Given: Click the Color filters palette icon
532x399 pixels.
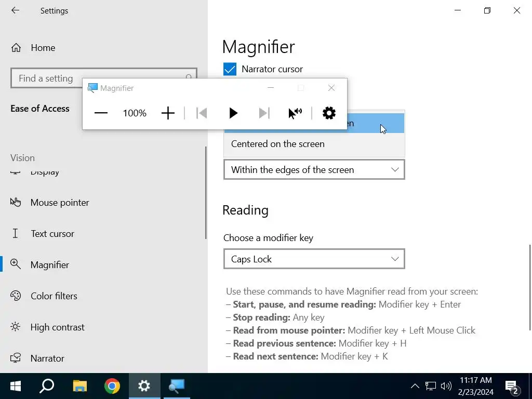Looking at the screenshot, I should click(x=15, y=296).
